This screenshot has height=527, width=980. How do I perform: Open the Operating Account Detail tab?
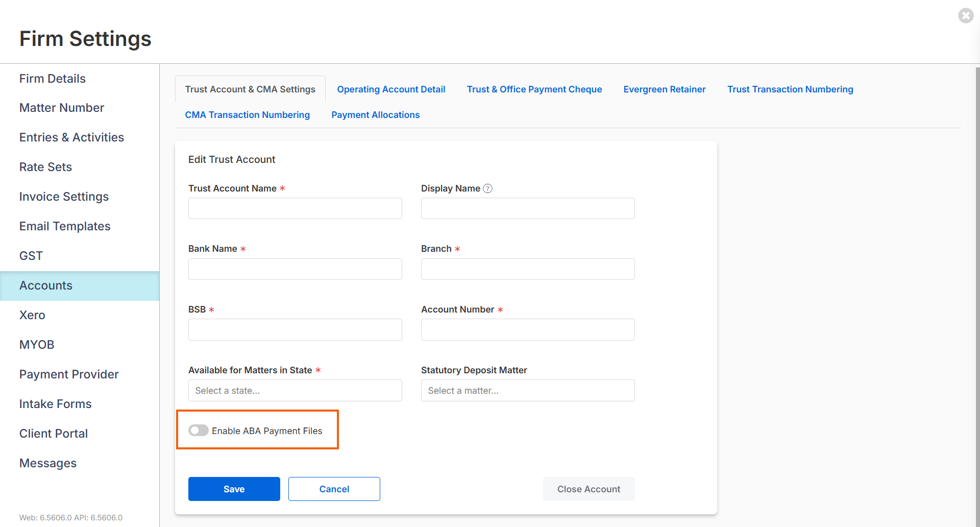[x=391, y=89]
